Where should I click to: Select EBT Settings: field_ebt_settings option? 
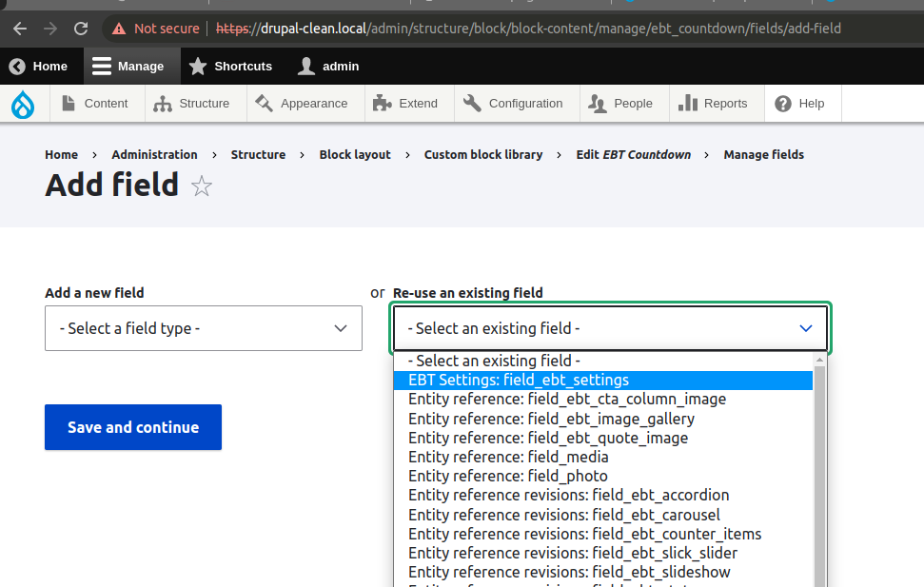point(603,381)
